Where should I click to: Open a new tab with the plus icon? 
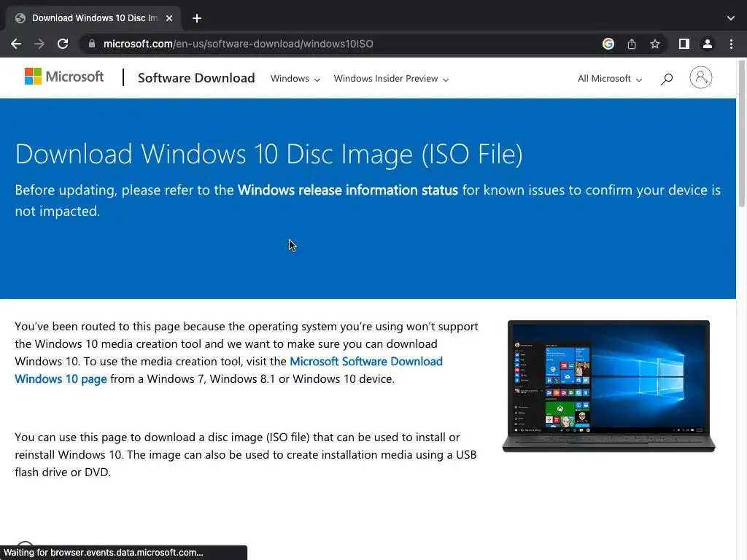[197, 18]
